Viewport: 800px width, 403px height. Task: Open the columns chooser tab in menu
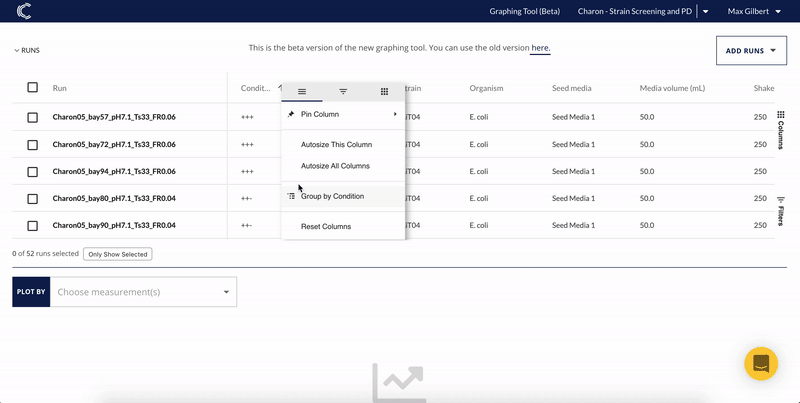coord(384,91)
